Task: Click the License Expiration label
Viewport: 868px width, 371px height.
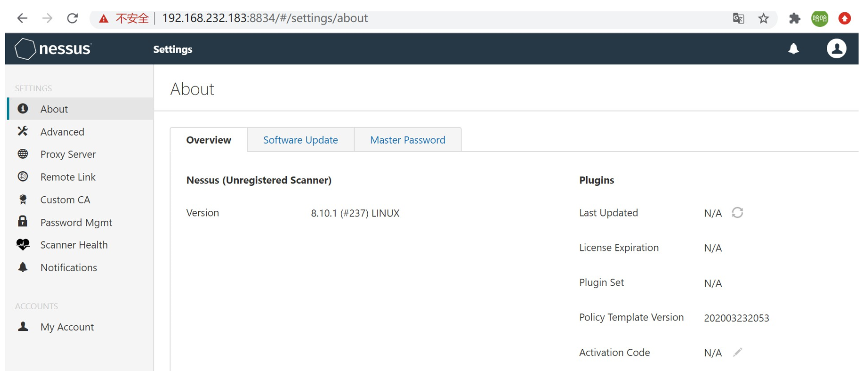Action: click(x=619, y=248)
